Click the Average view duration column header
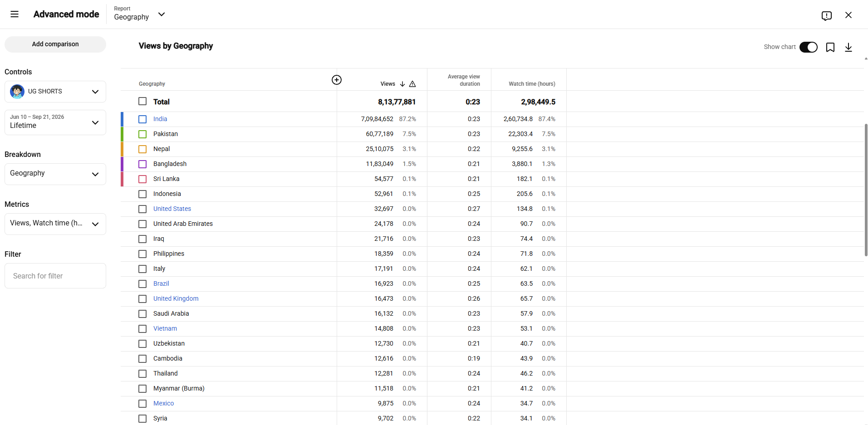Viewport: 868px width, 425px height. 464,80
